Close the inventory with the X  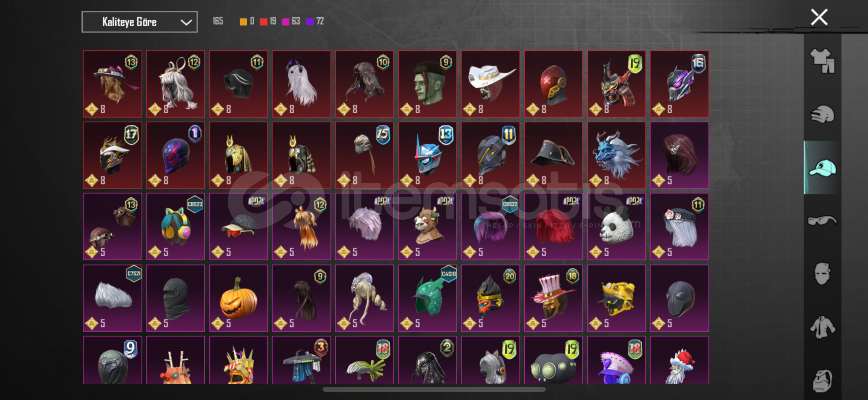pyautogui.click(x=819, y=17)
